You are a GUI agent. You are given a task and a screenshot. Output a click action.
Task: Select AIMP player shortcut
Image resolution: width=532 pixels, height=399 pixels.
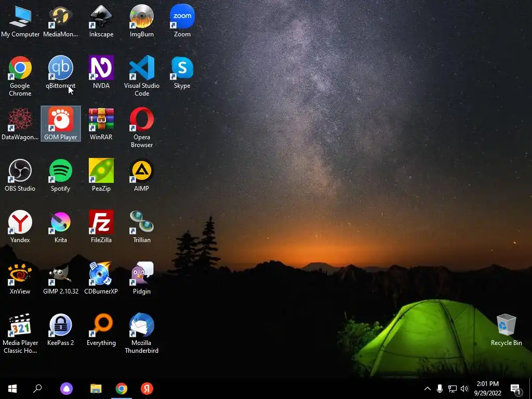coord(141,176)
